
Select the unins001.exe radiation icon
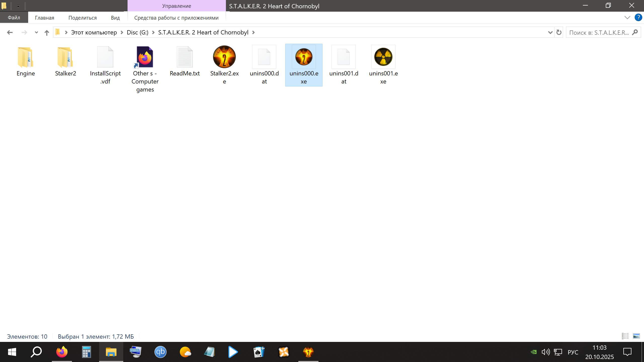[383, 57]
